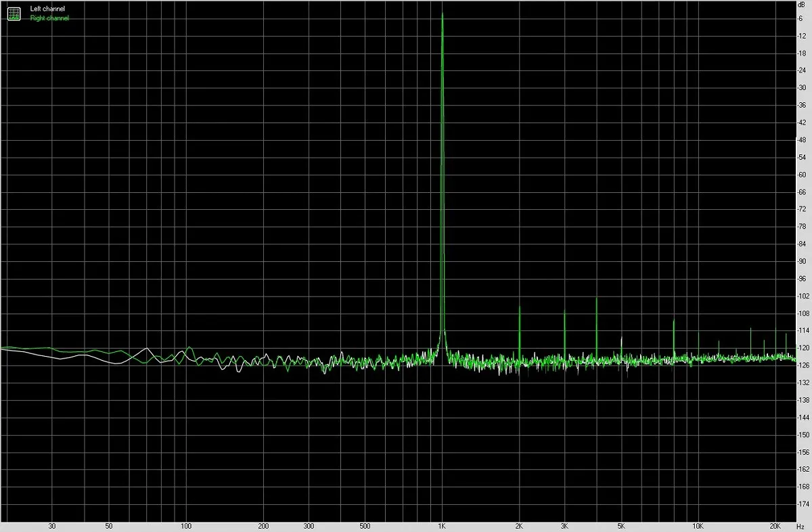Click the "100" frequency axis label
Viewport: 812px width, 532px height.
tap(186, 525)
